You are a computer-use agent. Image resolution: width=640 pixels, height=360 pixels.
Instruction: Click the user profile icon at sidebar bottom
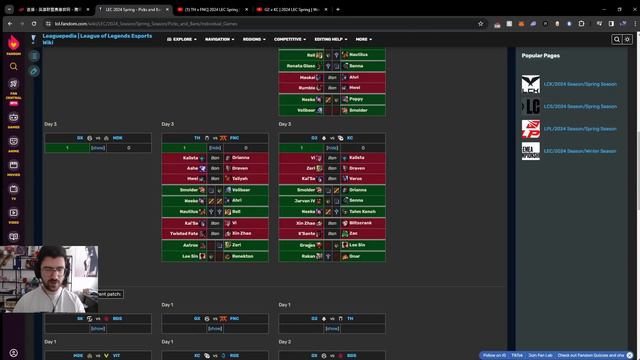click(13, 353)
